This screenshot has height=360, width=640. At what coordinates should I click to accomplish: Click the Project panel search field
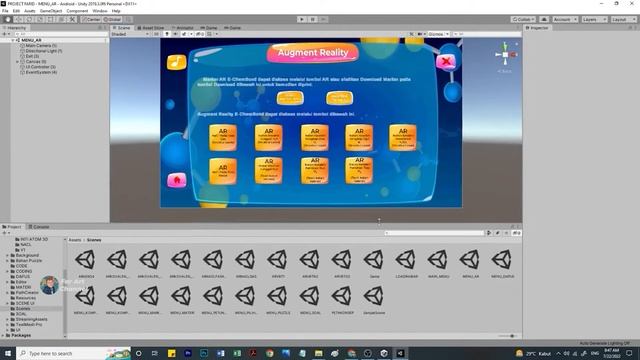pyautogui.click(x=434, y=233)
